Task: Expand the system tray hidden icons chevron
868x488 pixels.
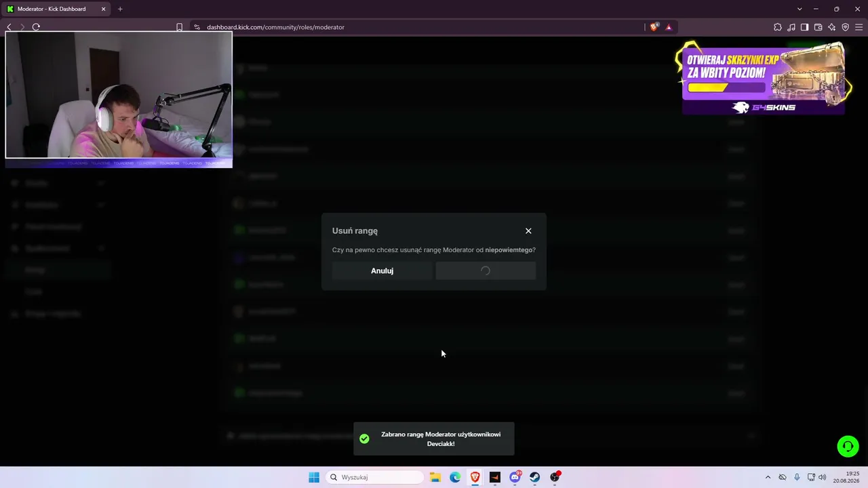Action: pos(768,477)
